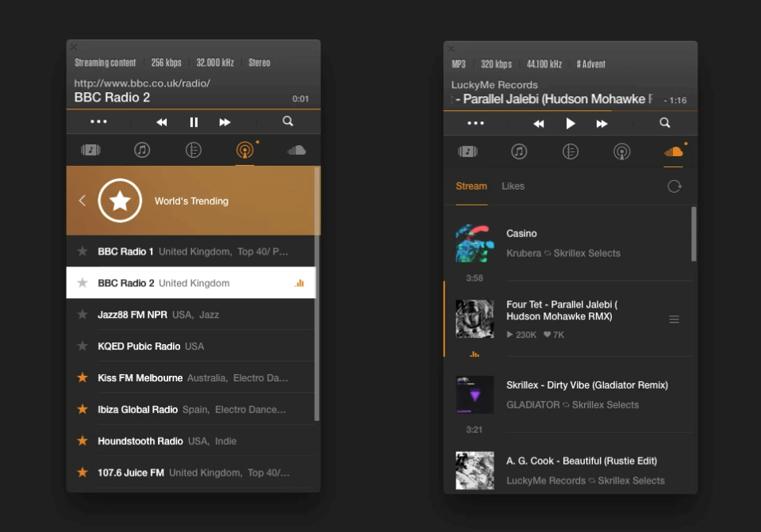Skip to next track in the right player

point(602,124)
